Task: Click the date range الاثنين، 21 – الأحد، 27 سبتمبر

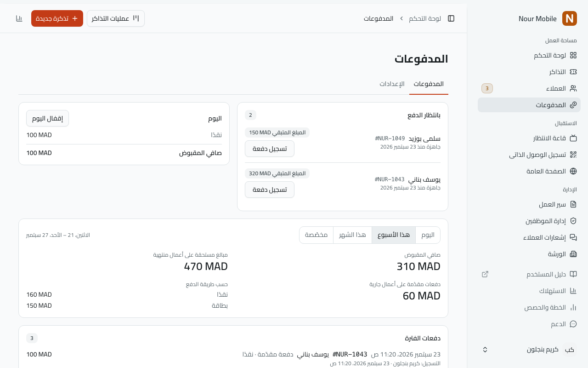Action: 58,235
